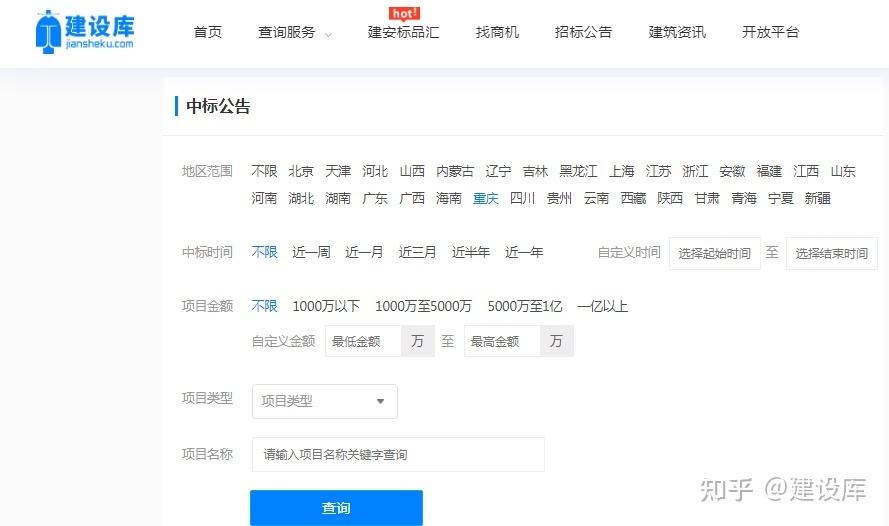Viewport: 889px width, 526px height.
Task: Filter region by 天津
Action: [338, 171]
